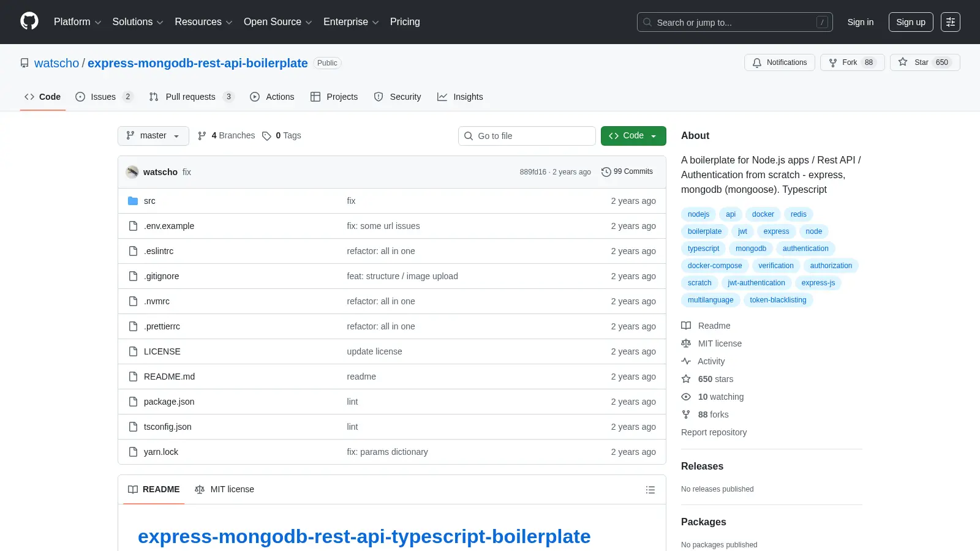Click the file icon beside package.json
The width and height of the screenshot is (980, 551).
click(133, 402)
